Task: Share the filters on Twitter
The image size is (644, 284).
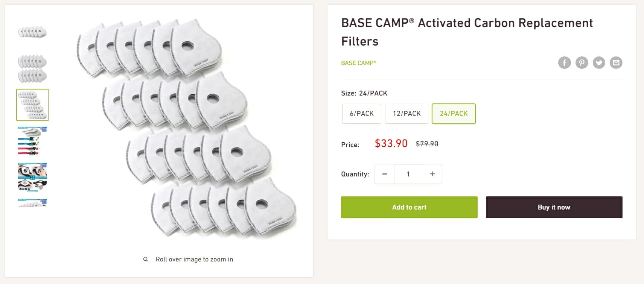Action: pyautogui.click(x=599, y=63)
